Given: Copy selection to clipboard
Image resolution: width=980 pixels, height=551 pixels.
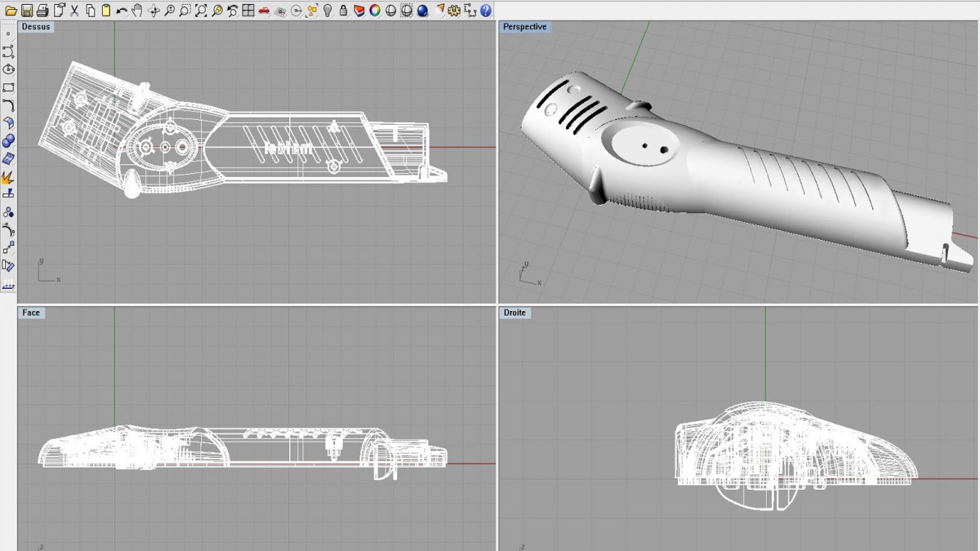Looking at the screenshot, I should click(90, 11).
